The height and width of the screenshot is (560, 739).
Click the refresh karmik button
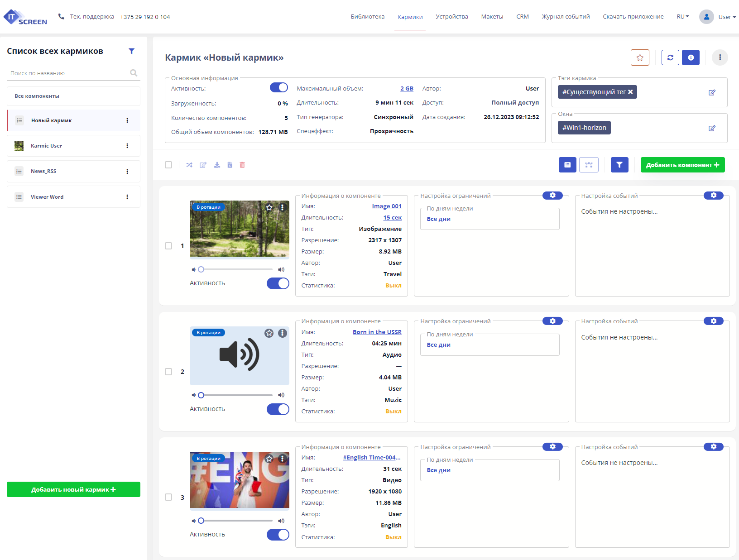670,57
